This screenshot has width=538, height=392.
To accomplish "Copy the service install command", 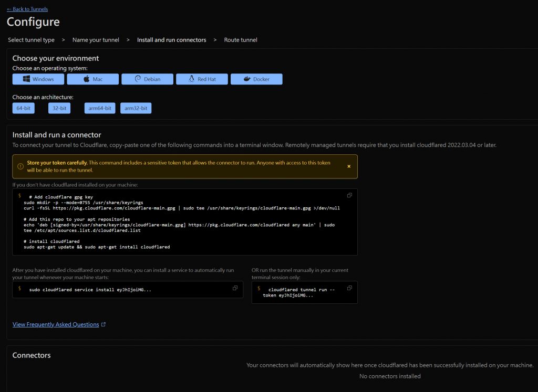I will [x=235, y=288].
